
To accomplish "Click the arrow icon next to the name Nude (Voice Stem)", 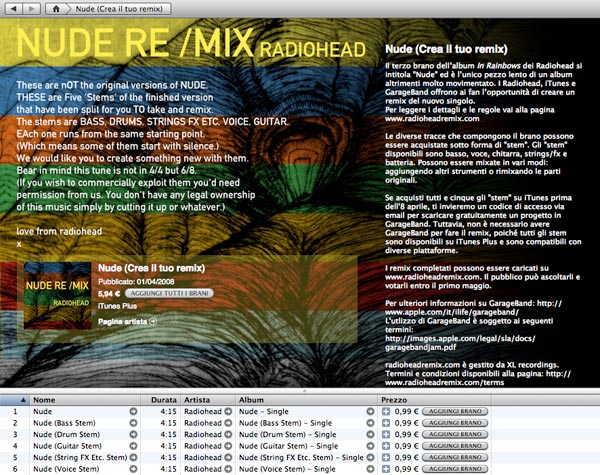I will click(133, 469).
